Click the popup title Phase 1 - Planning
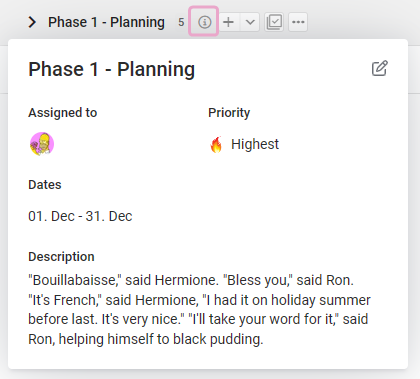Screen dimensions: 420x379 pos(112,69)
